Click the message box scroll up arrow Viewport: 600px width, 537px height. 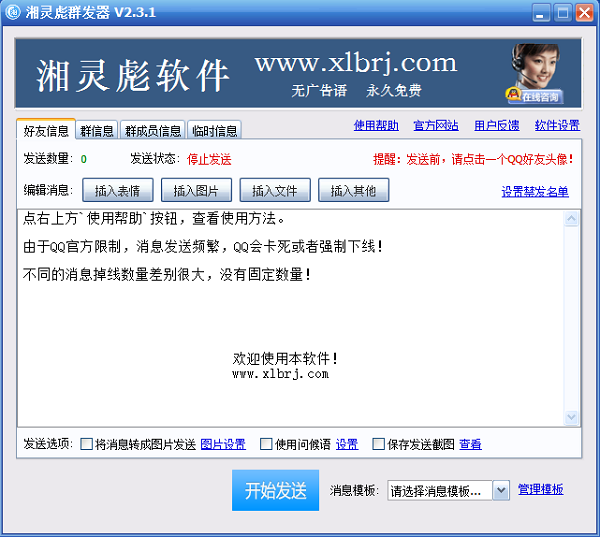point(571,219)
